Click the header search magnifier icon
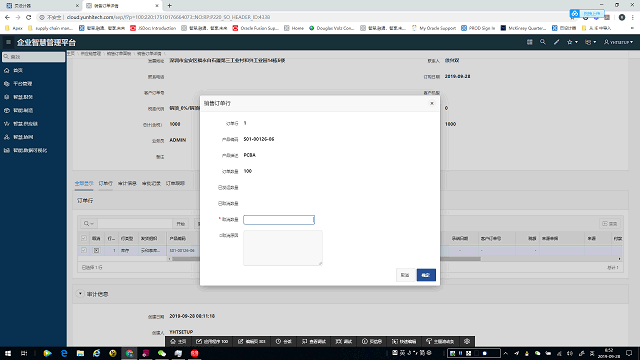 pyautogui.click(x=542, y=42)
